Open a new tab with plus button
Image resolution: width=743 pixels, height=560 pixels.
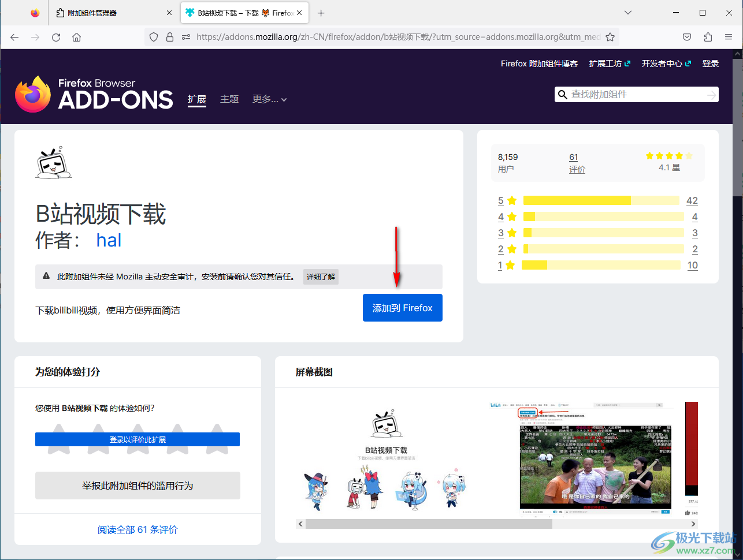point(321,13)
